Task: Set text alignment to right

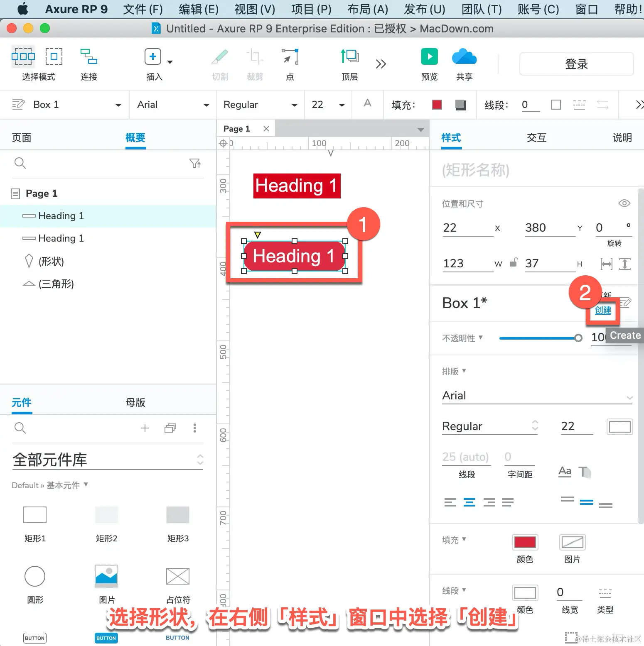Action: 489,502
